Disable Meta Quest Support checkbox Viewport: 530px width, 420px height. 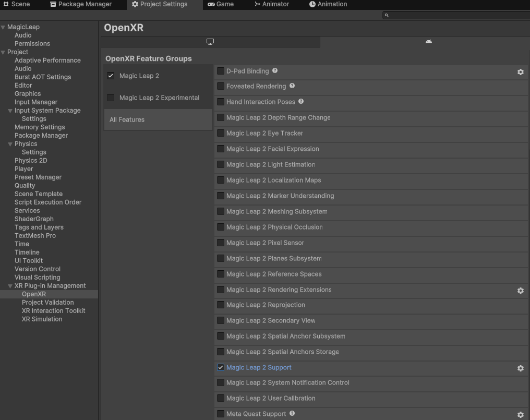click(220, 414)
